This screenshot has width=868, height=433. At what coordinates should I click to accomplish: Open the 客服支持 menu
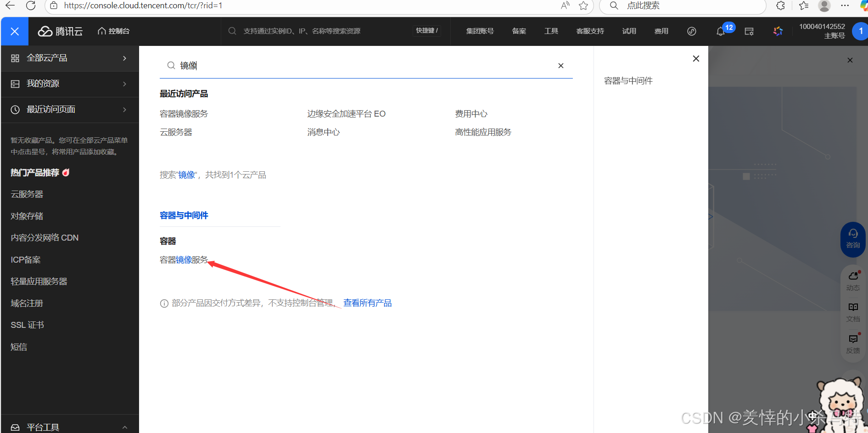tap(590, 31)
